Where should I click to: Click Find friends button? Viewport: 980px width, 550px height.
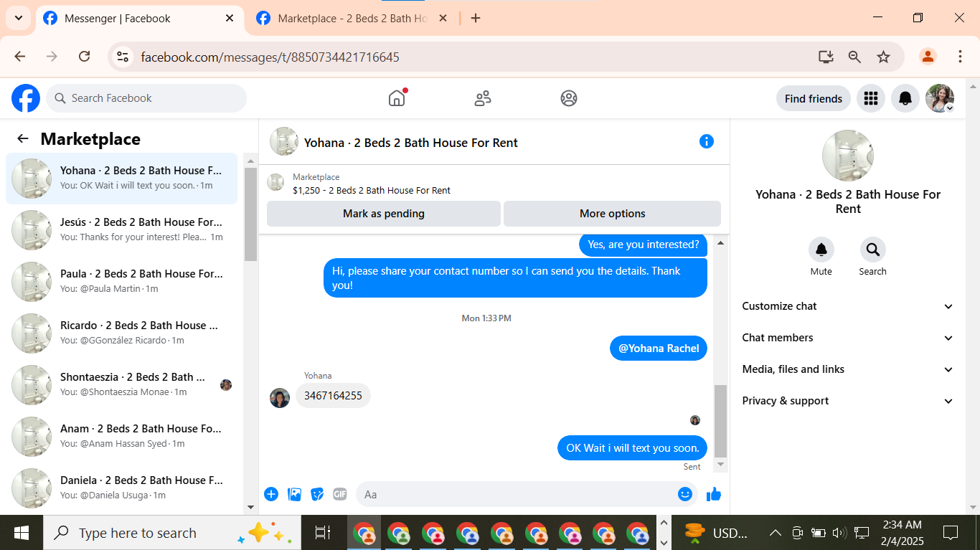pyautogui.click(x=814, y=98)
